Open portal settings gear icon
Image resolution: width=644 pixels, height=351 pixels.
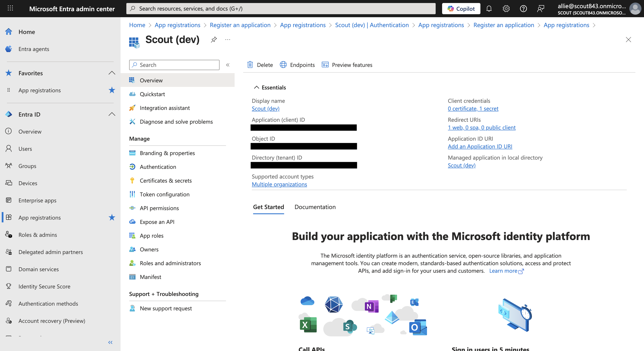coord(506,9)
